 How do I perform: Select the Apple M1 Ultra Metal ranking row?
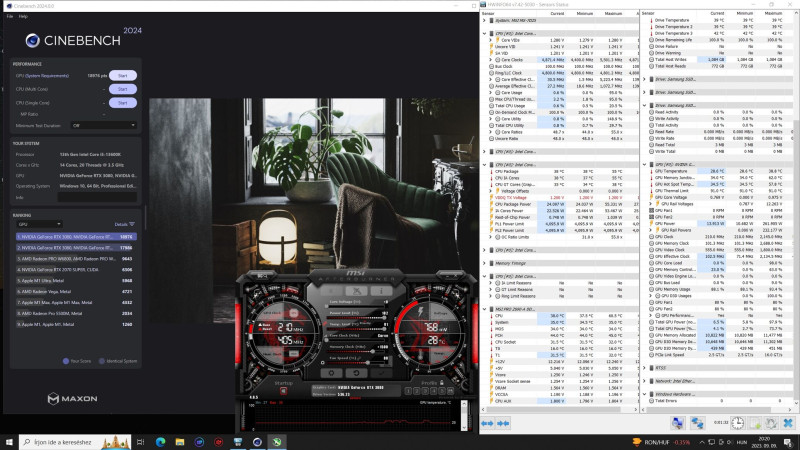tap(76, 281)
